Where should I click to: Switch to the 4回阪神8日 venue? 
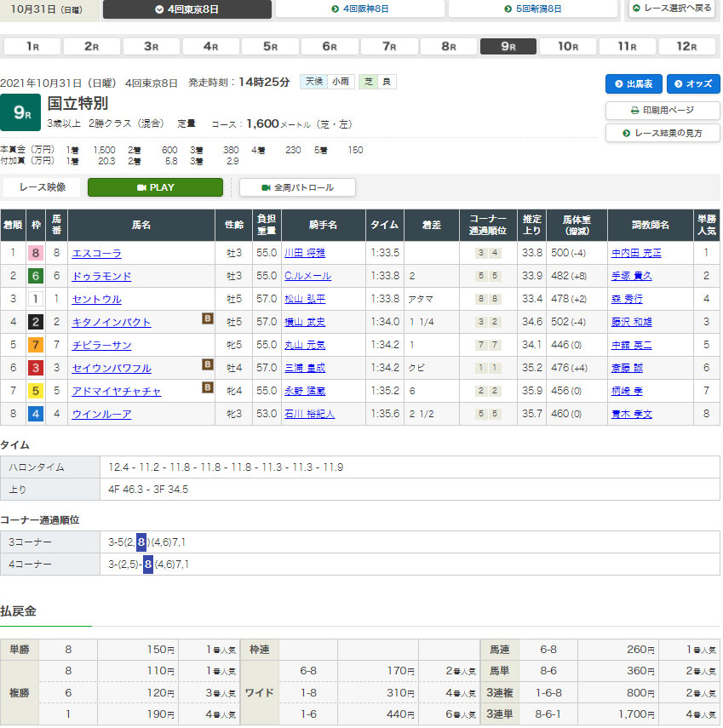coord(360,9)
